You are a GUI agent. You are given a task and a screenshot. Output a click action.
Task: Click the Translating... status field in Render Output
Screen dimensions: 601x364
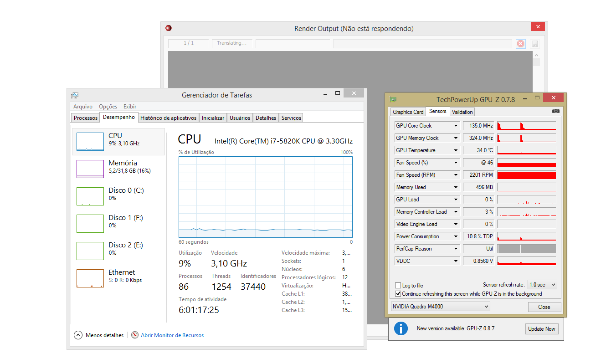pos(231,43)
